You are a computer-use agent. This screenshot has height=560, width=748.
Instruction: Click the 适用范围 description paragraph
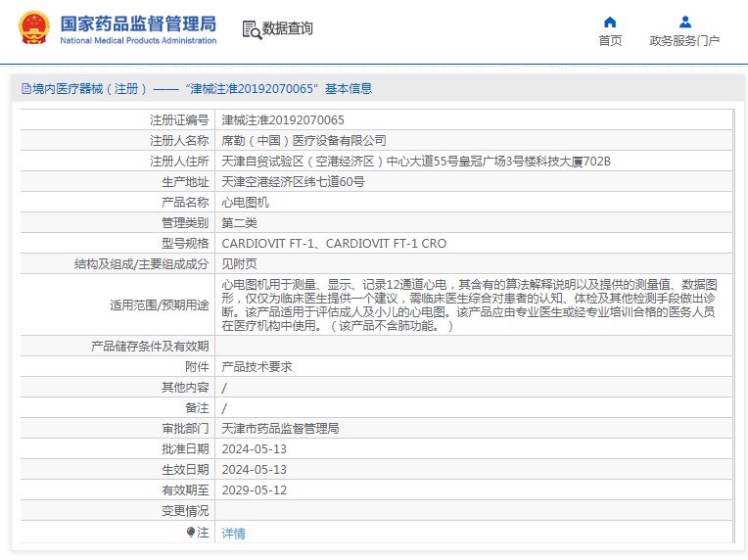coord(469,305)
